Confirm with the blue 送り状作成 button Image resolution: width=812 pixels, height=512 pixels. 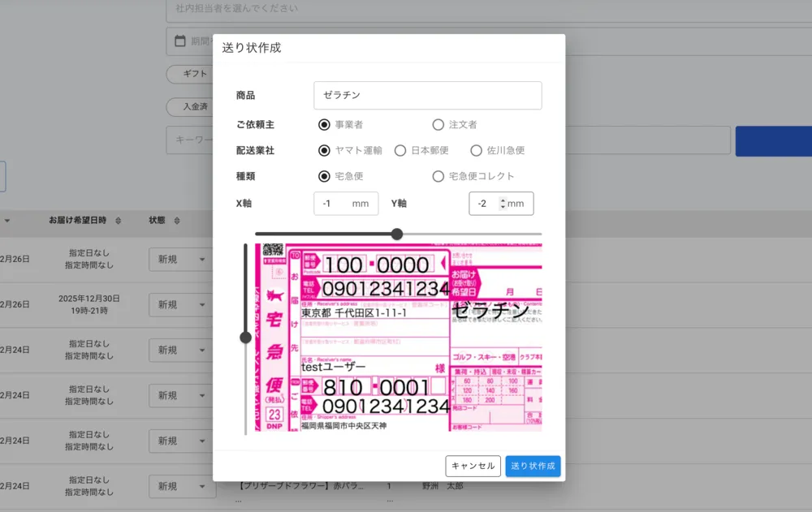pos(533,466)
